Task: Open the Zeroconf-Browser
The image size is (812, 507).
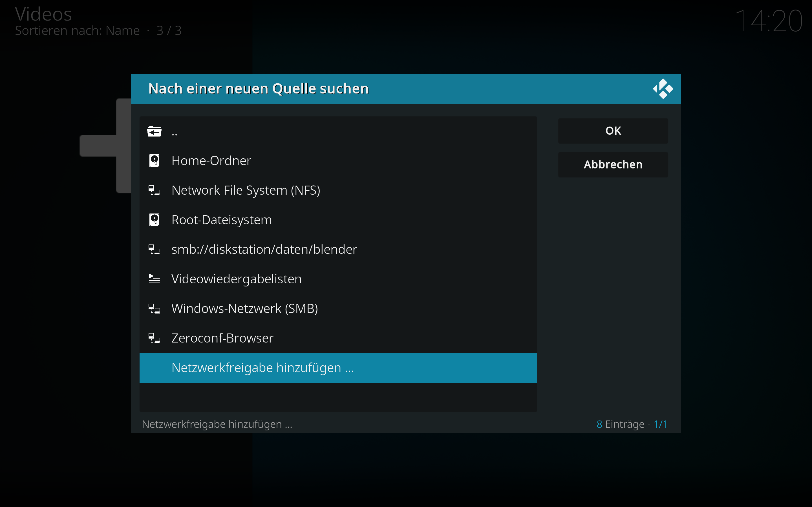Action: coord(222,338)
